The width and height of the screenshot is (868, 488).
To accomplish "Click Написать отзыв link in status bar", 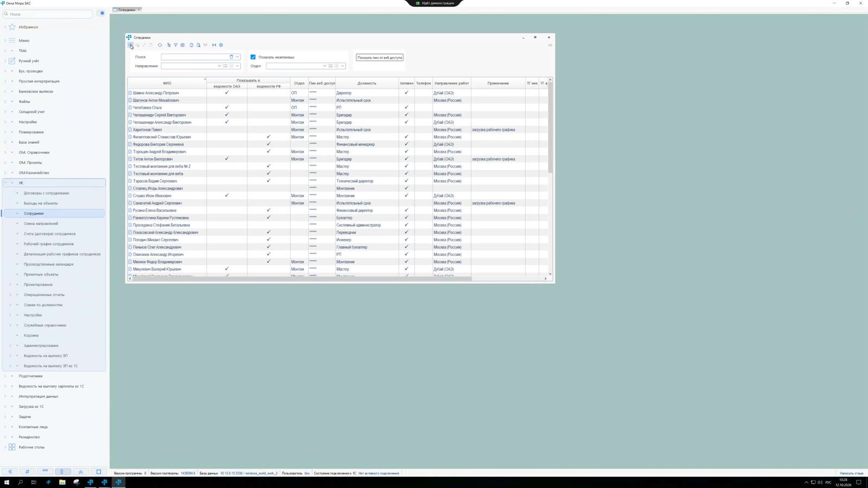I will [x=851, y=473].
